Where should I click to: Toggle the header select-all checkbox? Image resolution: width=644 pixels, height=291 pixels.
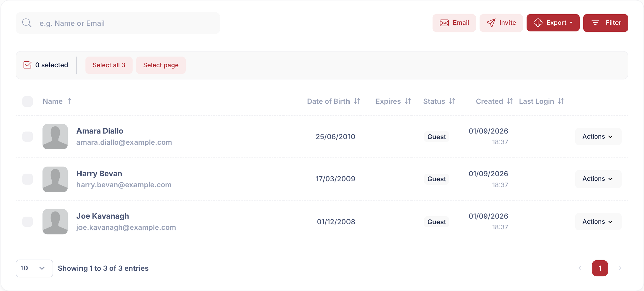28,101
